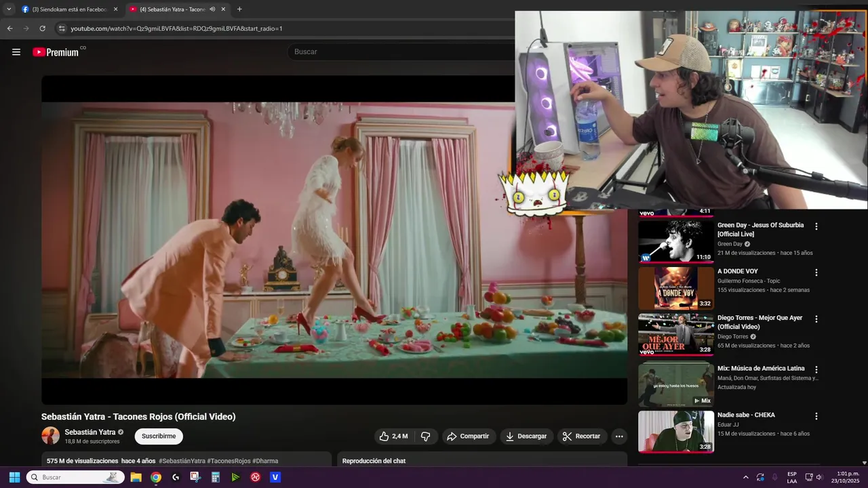This screenshot has height=488, width=868.
Task: Dislike the Tacones Rojos video
Action: coord(426,436)
